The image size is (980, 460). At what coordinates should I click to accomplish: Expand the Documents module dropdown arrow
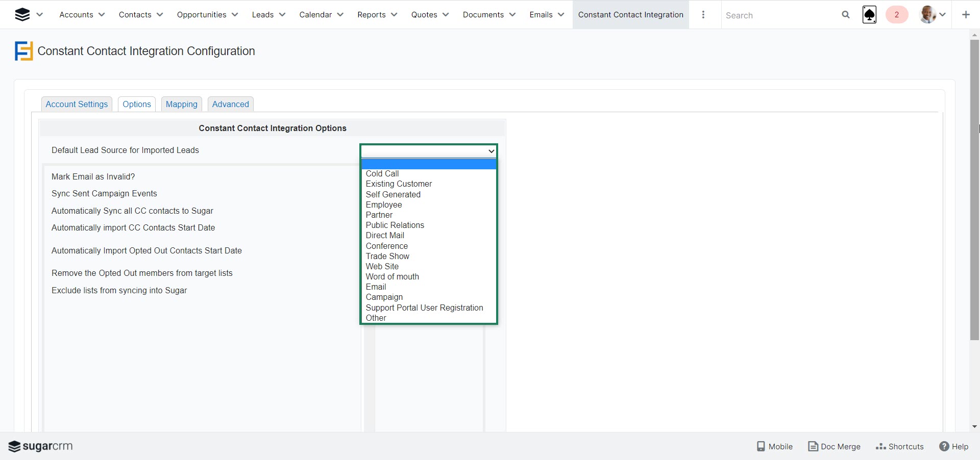512,15
